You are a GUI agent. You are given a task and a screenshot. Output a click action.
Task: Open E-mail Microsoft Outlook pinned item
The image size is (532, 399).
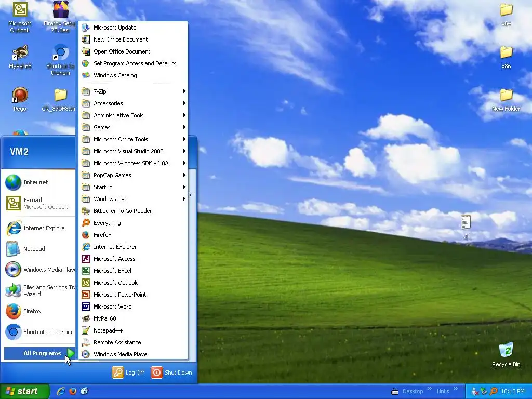point(39,203)
